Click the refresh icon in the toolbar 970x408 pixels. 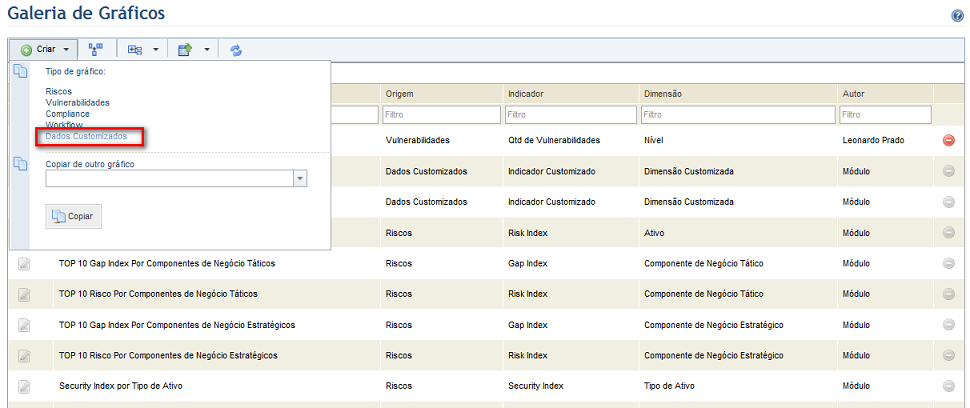tap(236, 50)
